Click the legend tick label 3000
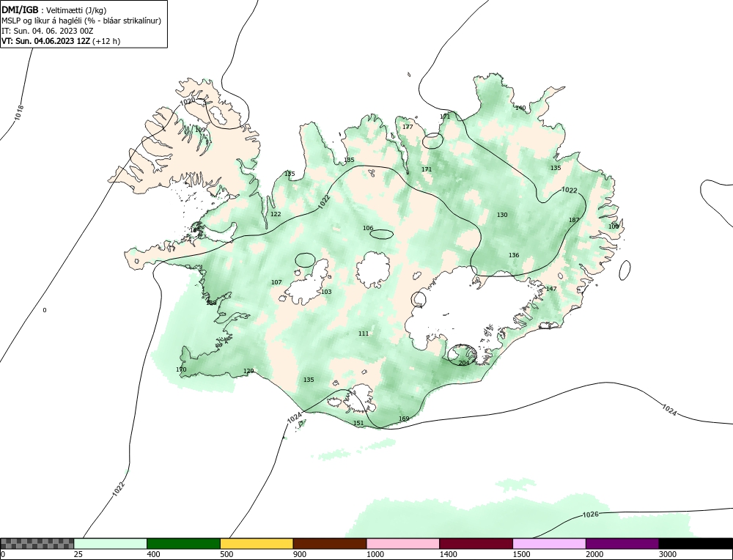 point(668,554)
